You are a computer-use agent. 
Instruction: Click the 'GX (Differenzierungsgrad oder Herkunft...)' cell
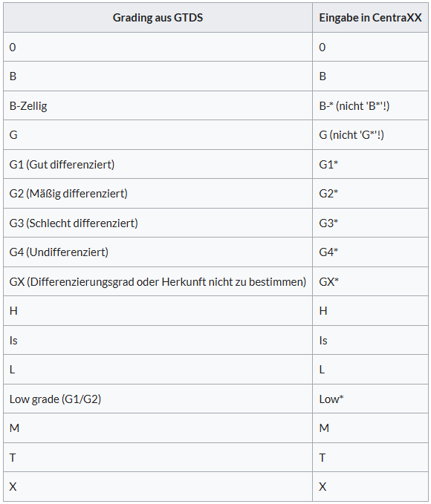point(158,281)
